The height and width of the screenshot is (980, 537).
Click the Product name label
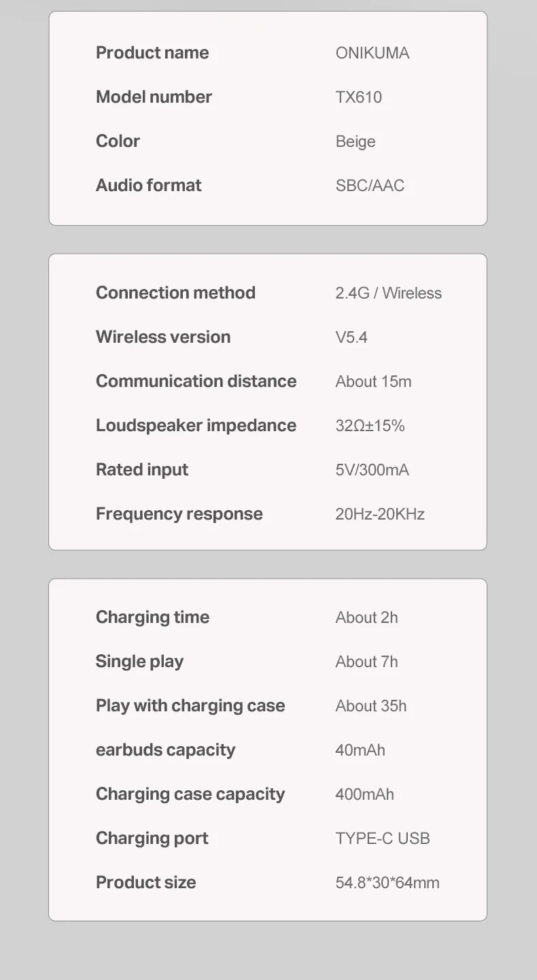[152, 53]
